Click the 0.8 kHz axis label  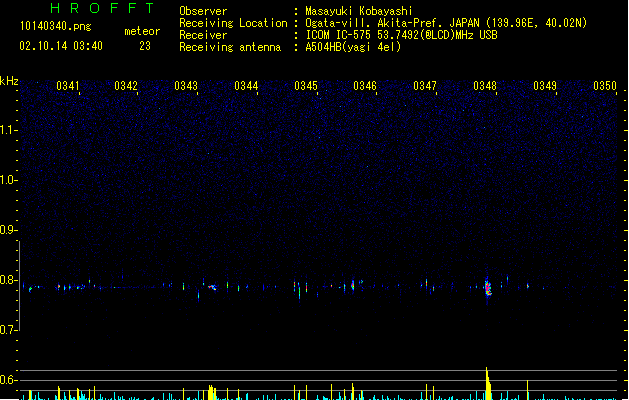(x=8, y=280)
